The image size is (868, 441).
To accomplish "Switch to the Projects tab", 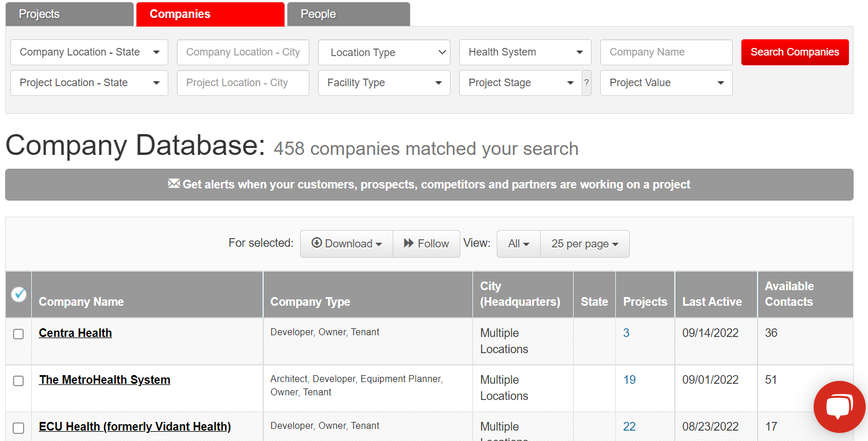I will (69, 14).
